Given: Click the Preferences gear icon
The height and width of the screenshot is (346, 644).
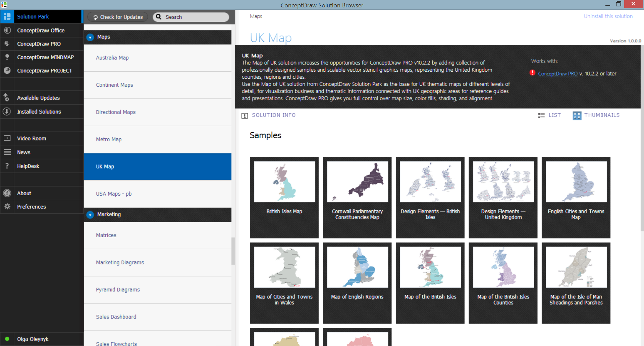Looking at the screenshot, I should click(7, 206).
